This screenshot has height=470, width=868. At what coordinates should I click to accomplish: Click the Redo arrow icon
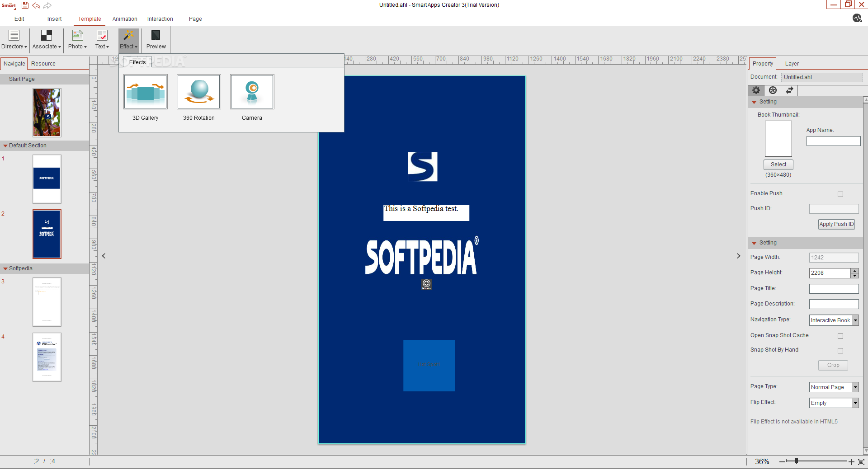(47, 5)
